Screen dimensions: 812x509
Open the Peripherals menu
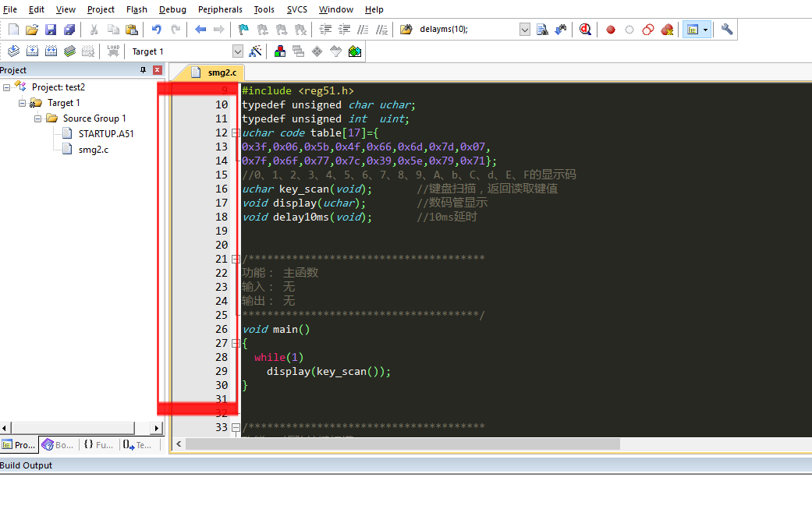220,9
